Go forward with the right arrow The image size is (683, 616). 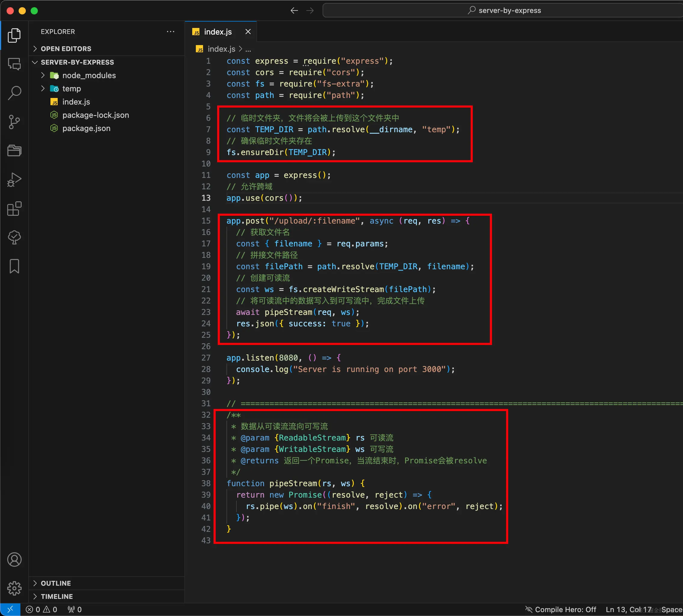pyautogui.click(x=310, y=11)
